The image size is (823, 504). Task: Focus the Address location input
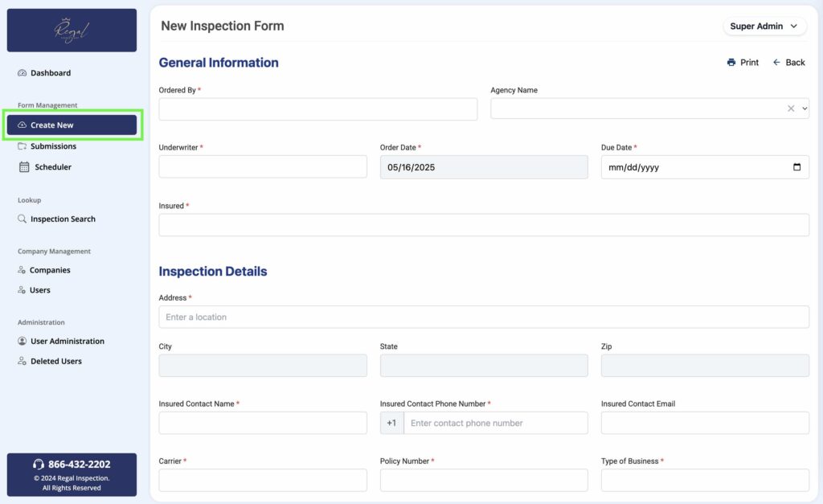[x=483, y=317]
